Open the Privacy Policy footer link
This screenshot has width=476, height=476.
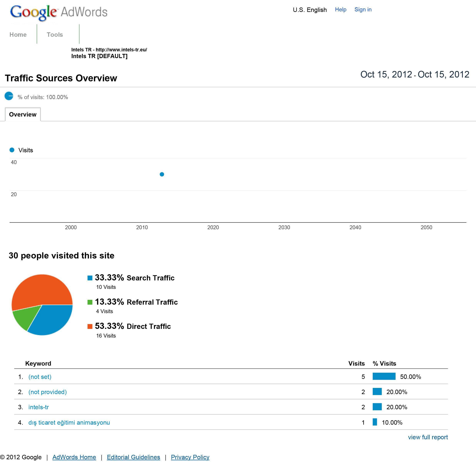pyautogui.click(x=190, y=457)
